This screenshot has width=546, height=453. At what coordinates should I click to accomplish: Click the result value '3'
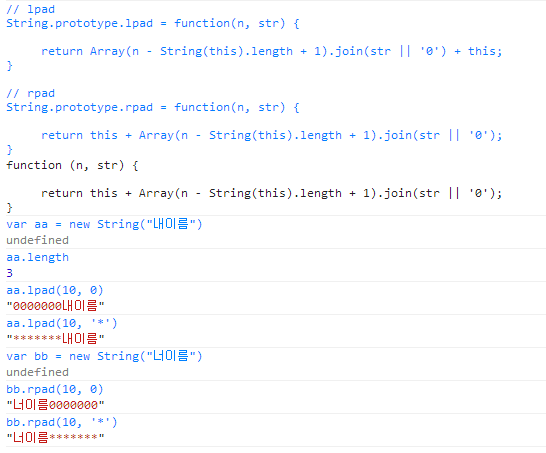click(x=9, y=273)
